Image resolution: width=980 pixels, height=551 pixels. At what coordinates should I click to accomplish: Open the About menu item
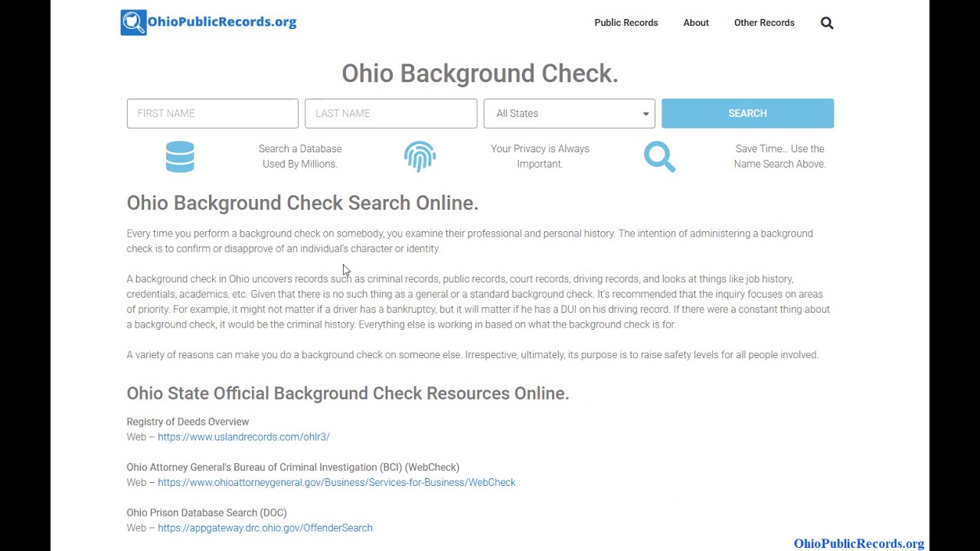tap(696, 23)
